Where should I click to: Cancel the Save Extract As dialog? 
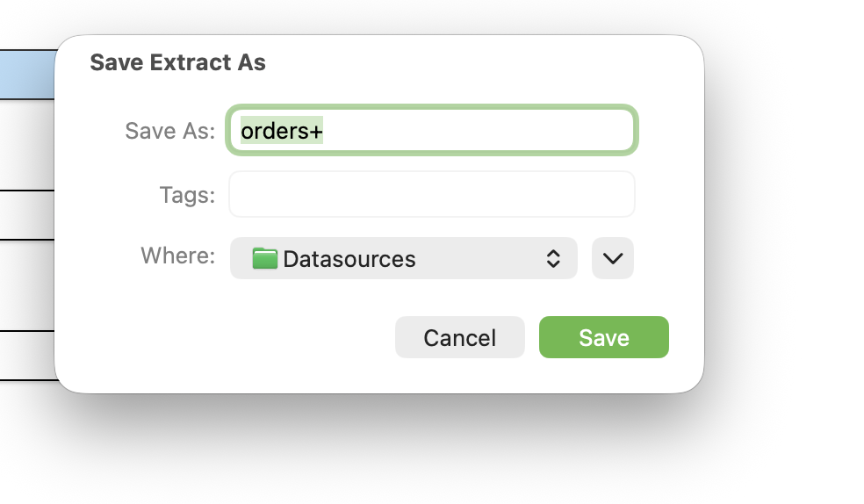(459, 338)
